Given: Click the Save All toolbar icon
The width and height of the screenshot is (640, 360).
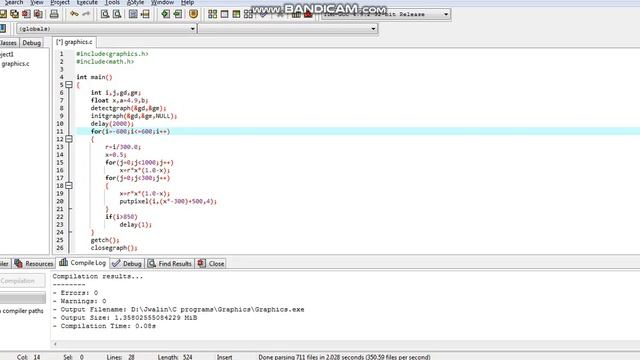Looking at the screenshot, I should tap(14, 14).
